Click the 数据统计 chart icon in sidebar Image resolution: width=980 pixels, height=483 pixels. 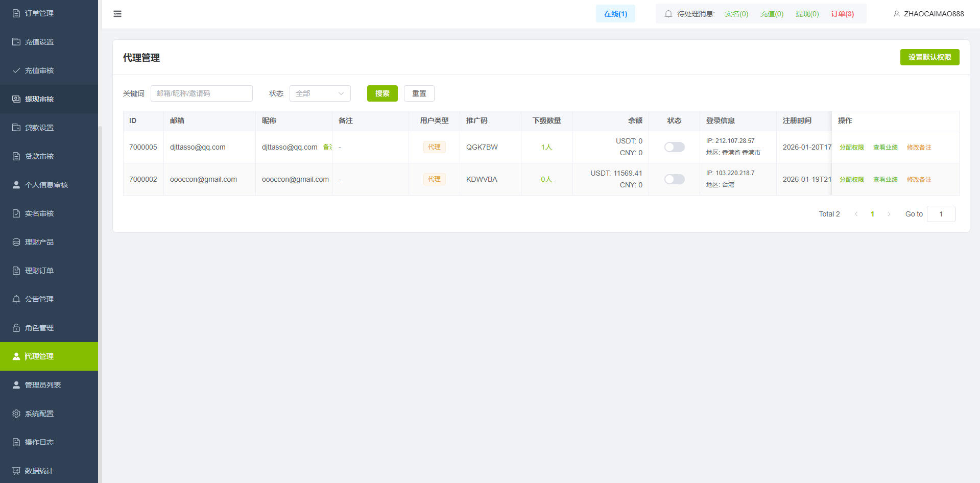coord(16,471)
